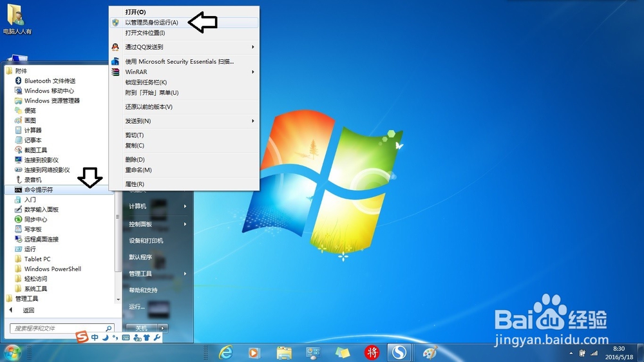The width and height of the screenshot is (644, 362).
Task: Click the 搜索程序和文件 search box
Action: coord(62,329)
